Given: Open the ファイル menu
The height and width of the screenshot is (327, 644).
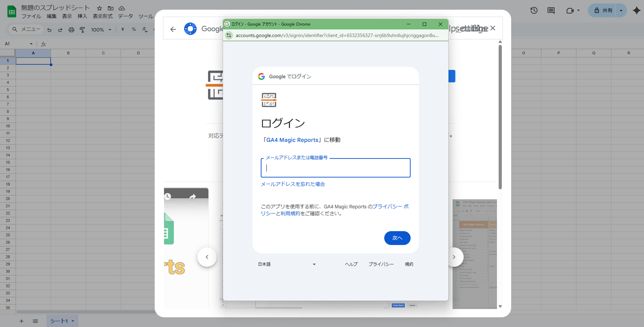Looking at the screenshot, I should point(31,16).
